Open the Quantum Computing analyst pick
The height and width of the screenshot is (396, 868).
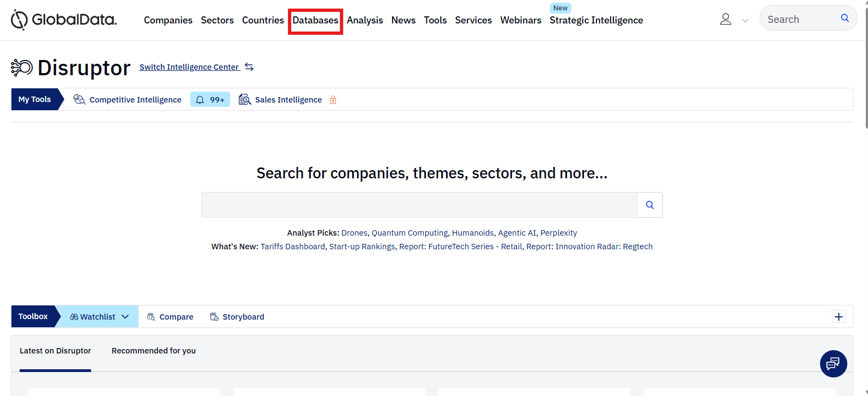point(409,233)
